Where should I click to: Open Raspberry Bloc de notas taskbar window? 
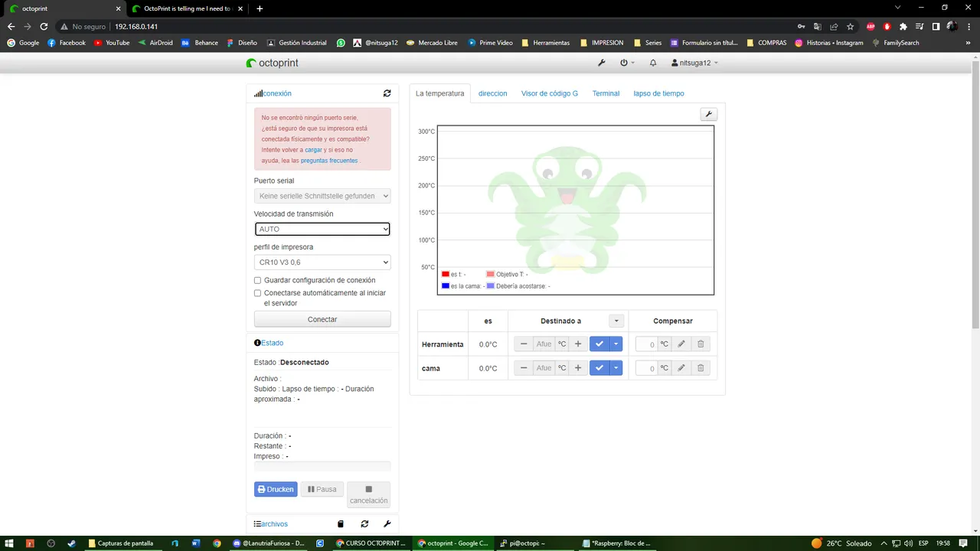617,543
